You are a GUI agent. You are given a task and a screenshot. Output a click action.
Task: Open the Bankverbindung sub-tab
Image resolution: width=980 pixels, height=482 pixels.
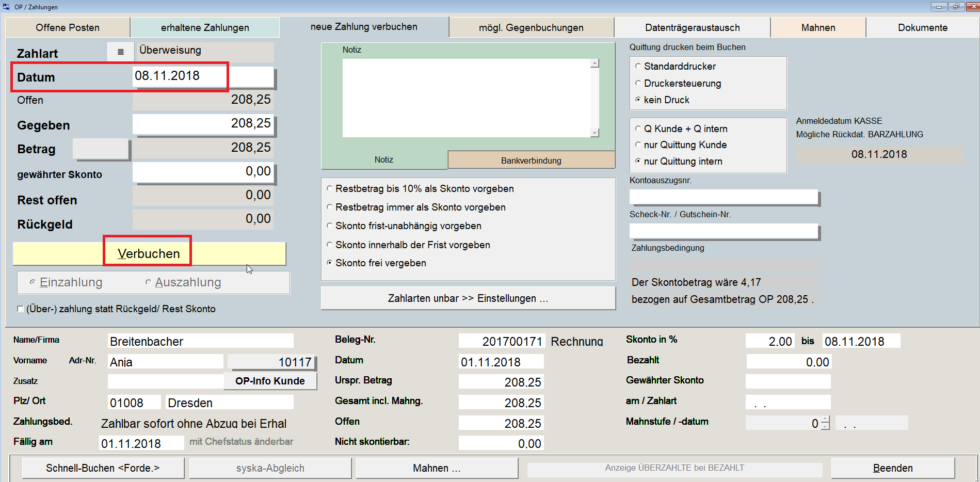tap(531, 160)
